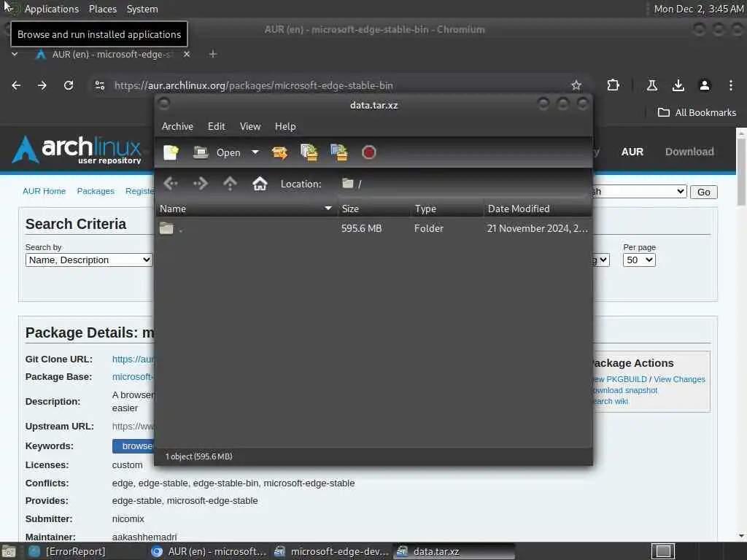The height and width of the screenshot is (560, 747).
Task: Open Chromium extensions puzzle icon
Action: (613, 85)
